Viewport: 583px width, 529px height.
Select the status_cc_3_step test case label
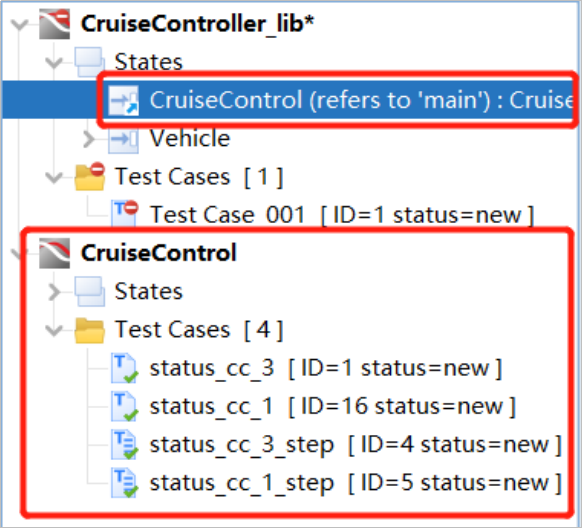point(242,445)
